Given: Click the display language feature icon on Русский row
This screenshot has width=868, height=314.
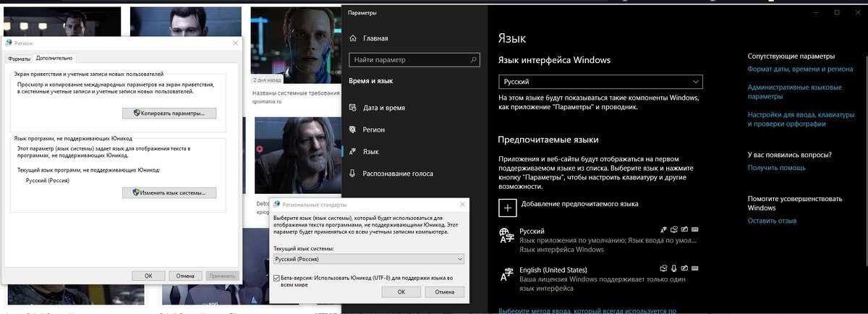Looking at the screenshot, I should pyautogui.click(x=664, y=231).
